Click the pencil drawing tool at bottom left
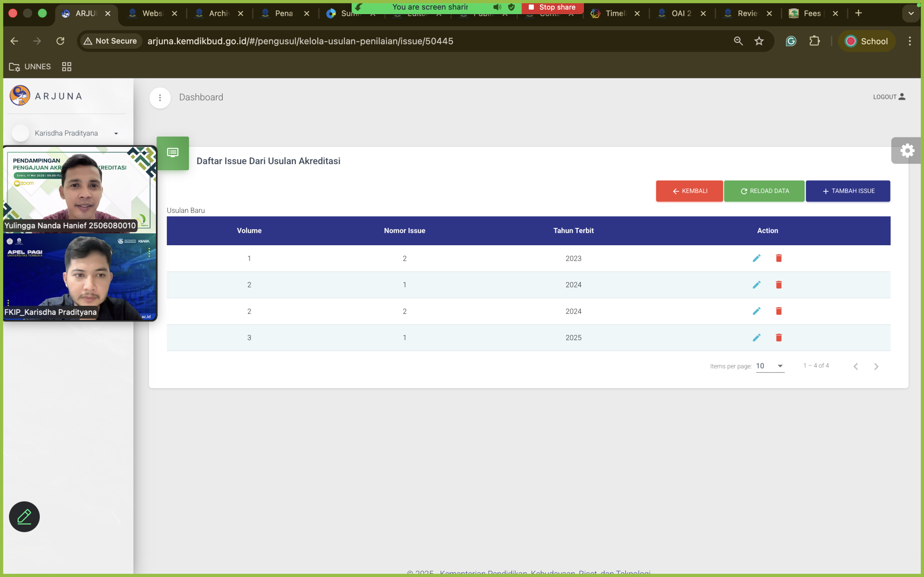This screenshot has width=924, height=577. point(24,516)
